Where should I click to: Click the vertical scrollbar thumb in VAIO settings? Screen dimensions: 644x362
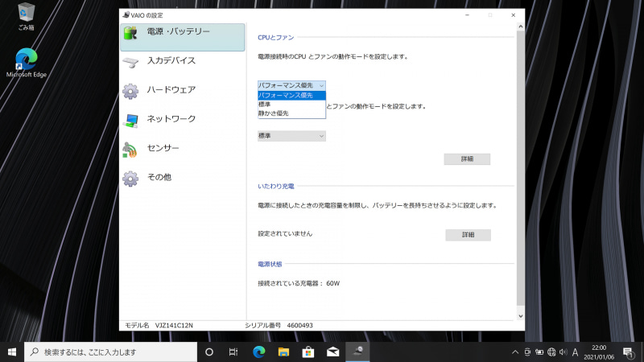pos(520,168)
